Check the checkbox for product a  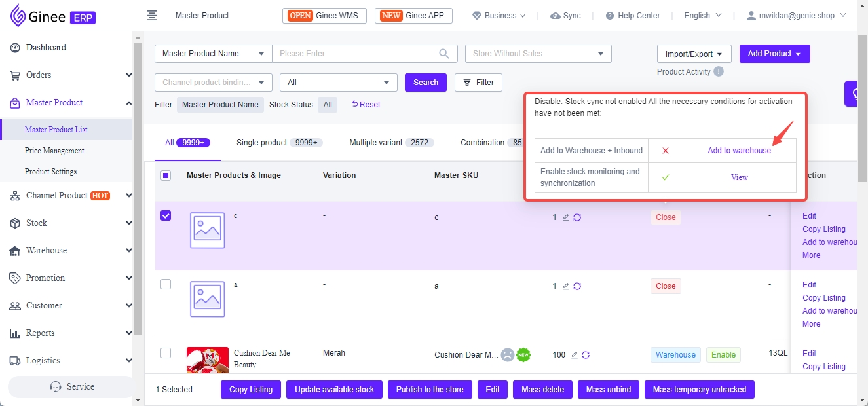click(166, 284)
